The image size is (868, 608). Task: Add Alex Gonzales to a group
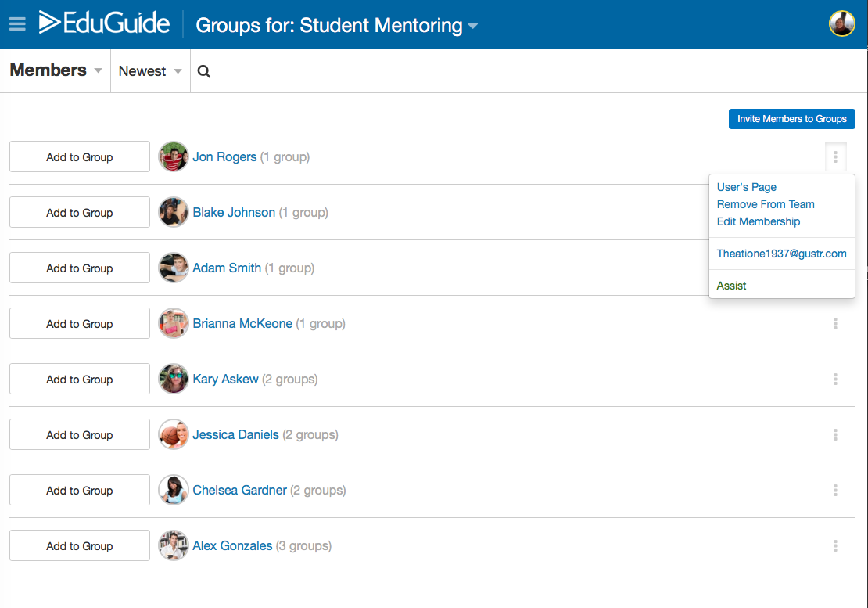(80, 545)
